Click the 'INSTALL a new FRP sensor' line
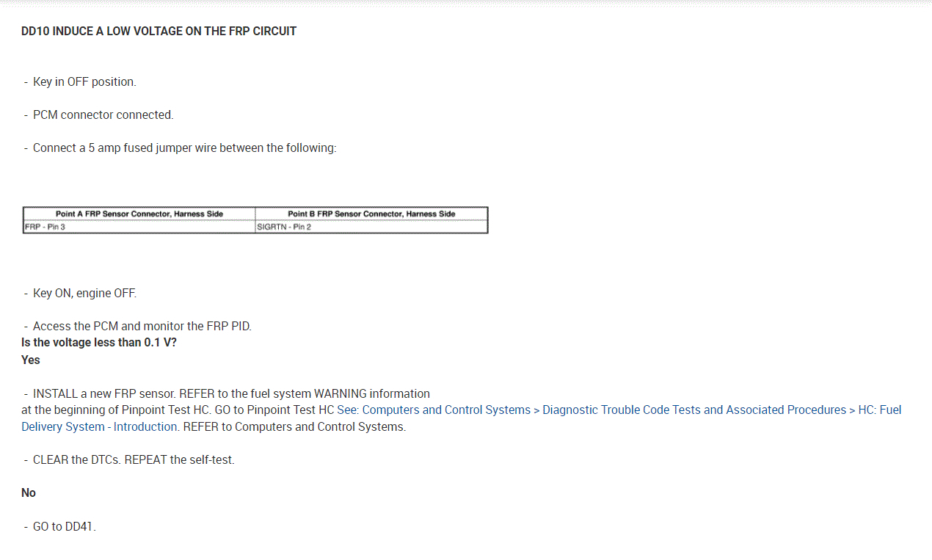This screenshot has width=932, height=560. click(x=231, y=393)
